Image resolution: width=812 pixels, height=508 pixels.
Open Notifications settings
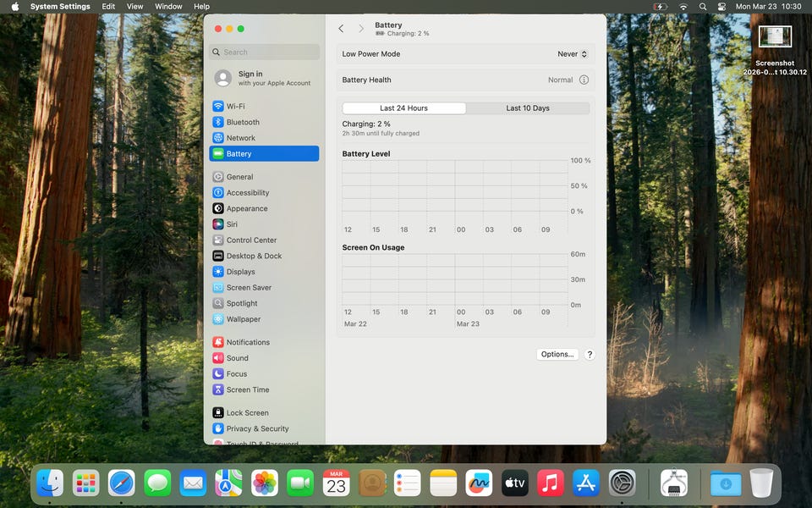(247, 342)
